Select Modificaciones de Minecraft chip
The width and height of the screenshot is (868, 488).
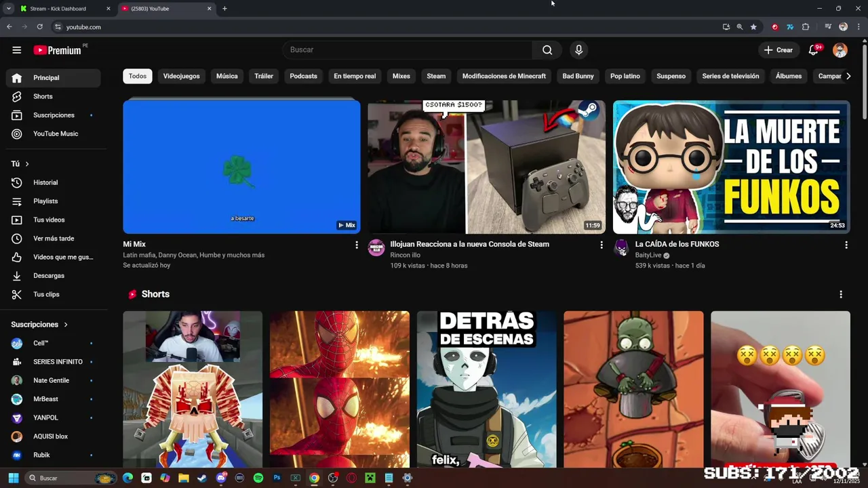[504, 76]
